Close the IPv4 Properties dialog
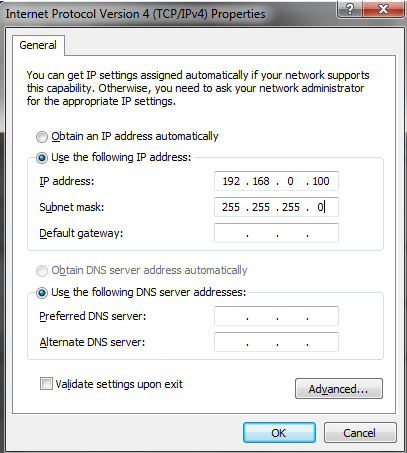Viewport: 407px width, 453px height. point(383,9)
